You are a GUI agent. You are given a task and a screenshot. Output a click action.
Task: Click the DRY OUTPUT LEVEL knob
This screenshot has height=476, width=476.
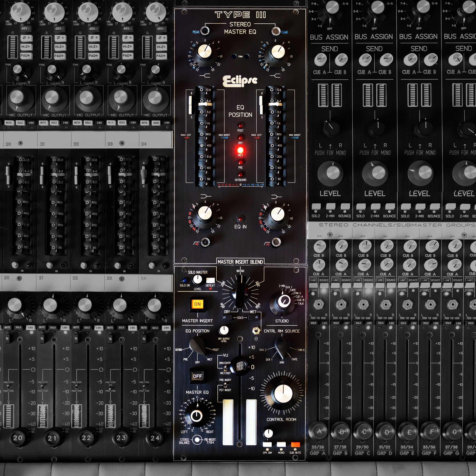(x=224, y=330)
